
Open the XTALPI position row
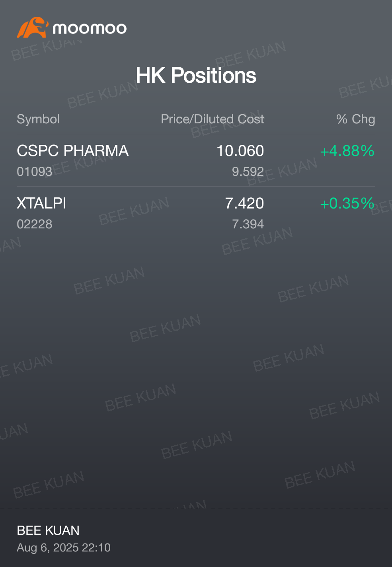(x=196, y=213)
